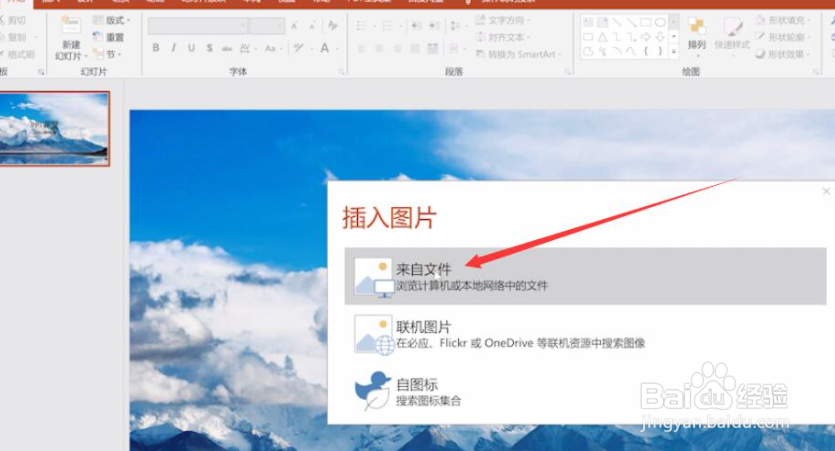This screenshot has height=451, width=835.
Task: Select the triangle shape in gallery
Action: coord(602,37)
